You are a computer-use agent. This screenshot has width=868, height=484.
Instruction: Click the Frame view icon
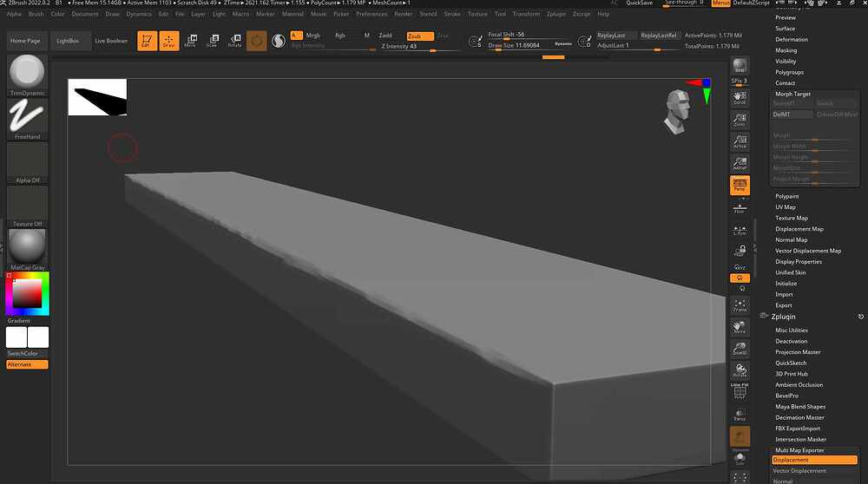pyautogui.click(x=740, y=305)
